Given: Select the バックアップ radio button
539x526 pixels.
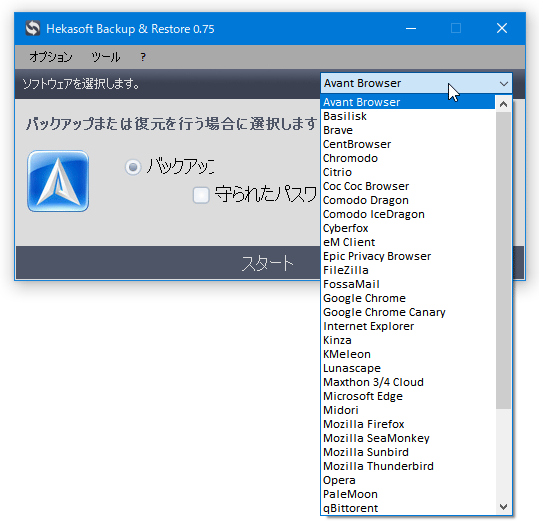Looking at the screenshot, I should point(133,167).
